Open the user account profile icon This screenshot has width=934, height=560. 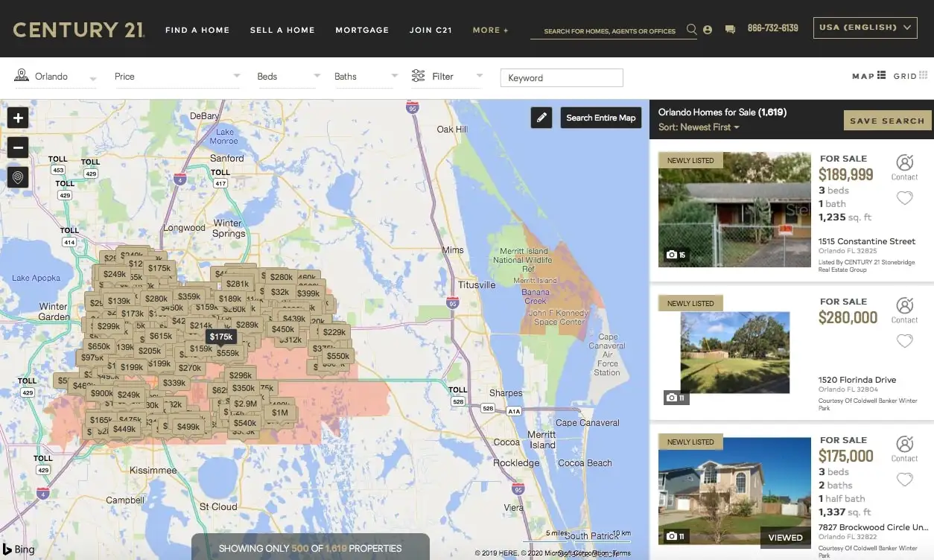(x=708, y=30)
